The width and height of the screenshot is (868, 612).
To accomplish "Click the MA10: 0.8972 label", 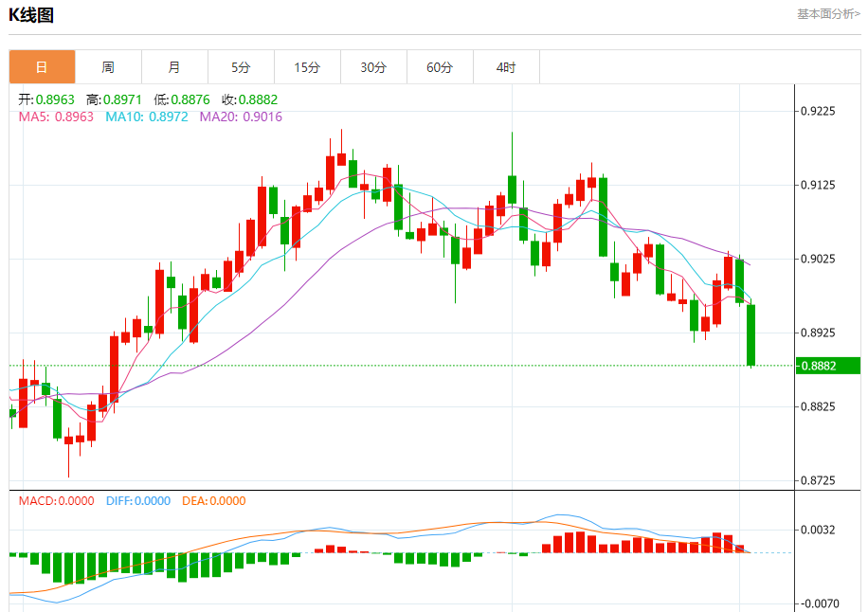I will coord(147,117).
